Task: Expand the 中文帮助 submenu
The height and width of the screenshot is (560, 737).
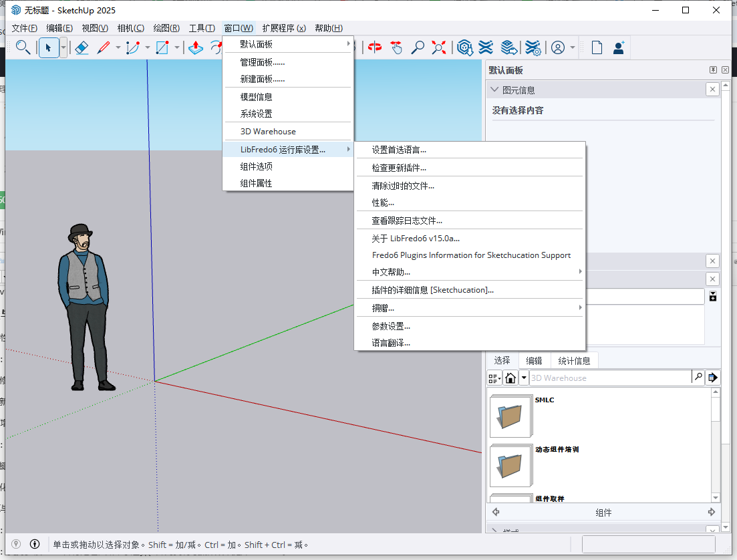Action: pyautogui.click(x=470, y=272)
